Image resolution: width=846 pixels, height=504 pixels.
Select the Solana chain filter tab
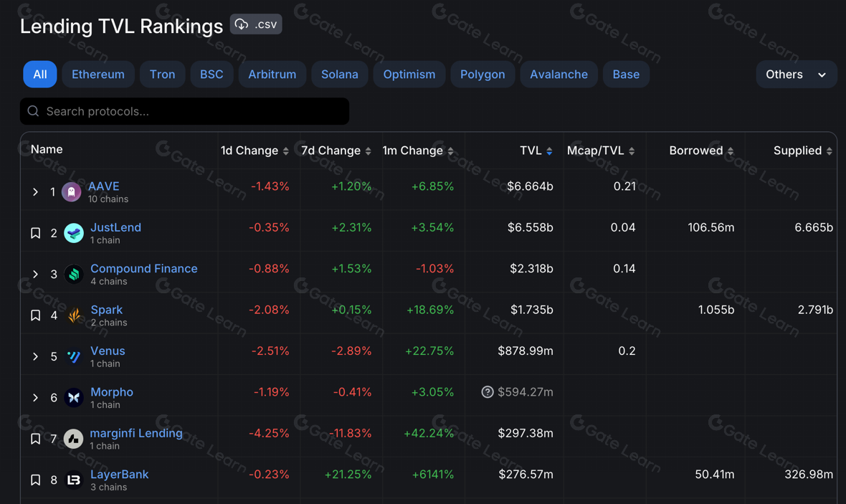click(x=339, y=75)
